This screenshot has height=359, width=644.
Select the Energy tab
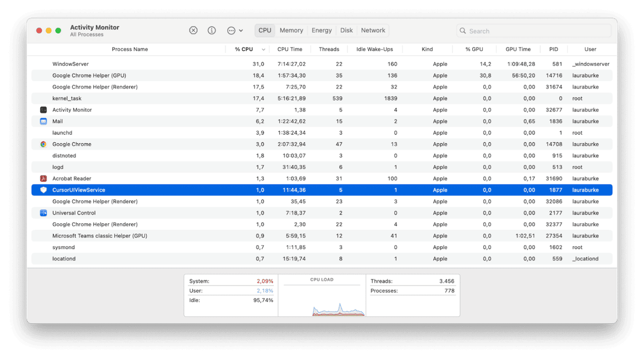pos(321,30)
